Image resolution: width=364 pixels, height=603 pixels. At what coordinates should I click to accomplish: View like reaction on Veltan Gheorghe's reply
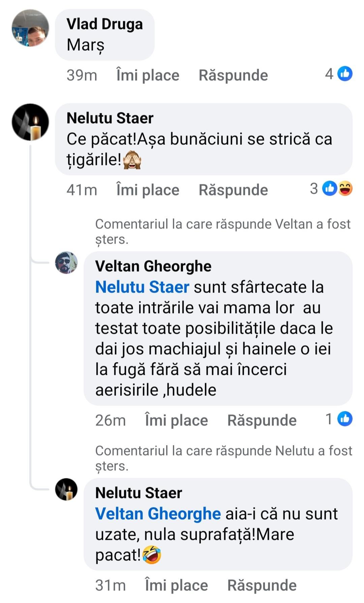[345, 419]
